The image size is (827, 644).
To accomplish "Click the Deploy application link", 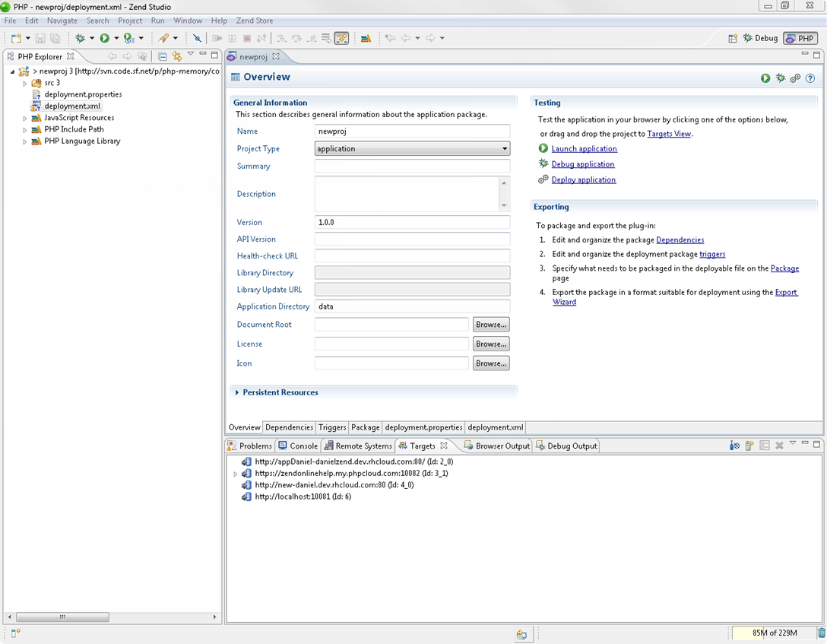I will 583,179.
